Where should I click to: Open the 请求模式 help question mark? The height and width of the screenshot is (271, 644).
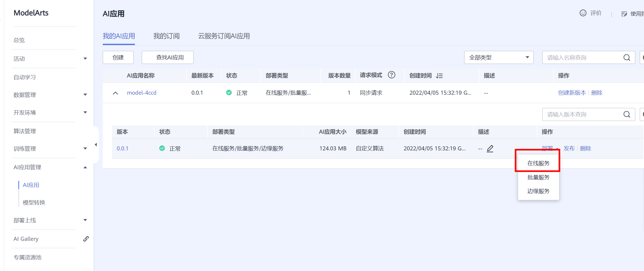click(x=391, y=75)
